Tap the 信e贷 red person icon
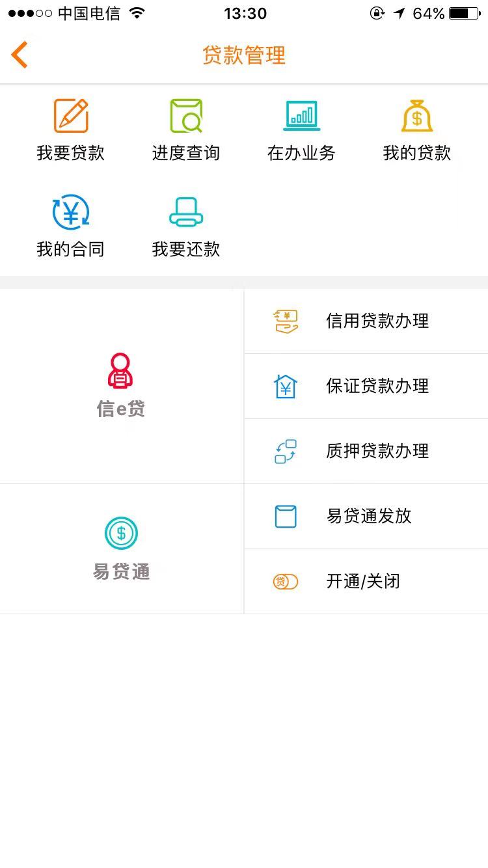The height and width of the screenshot is (868, 488). coord(120,371)
